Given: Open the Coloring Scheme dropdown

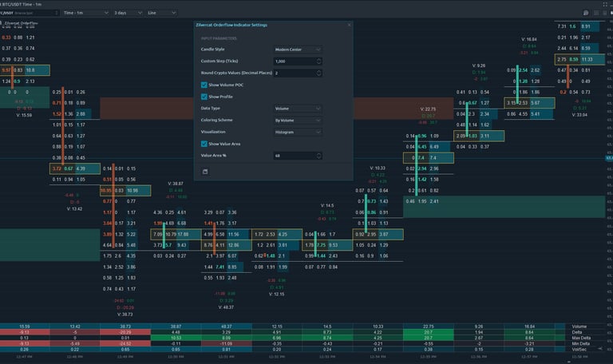Looking at the screenshot, I should pyautogui.click(x=297, y=121).
